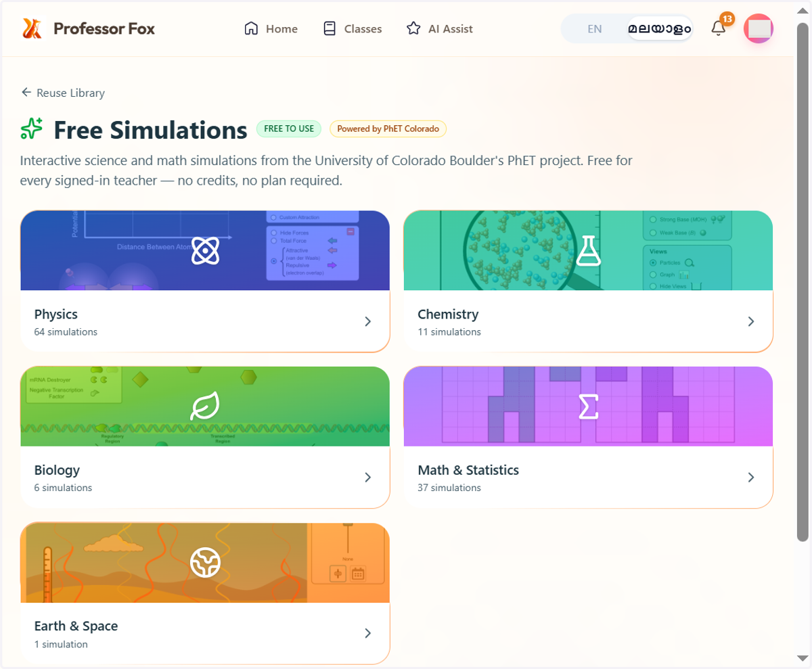Viewport: 812px width, 669px height.
Task: Click the '1 simulation' text
Action: click(61, 644)
